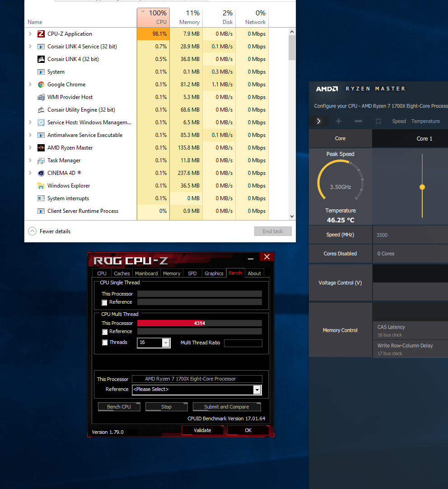
Task: Stop the running CPU-Z benchmark
Action: click(166, 407)
